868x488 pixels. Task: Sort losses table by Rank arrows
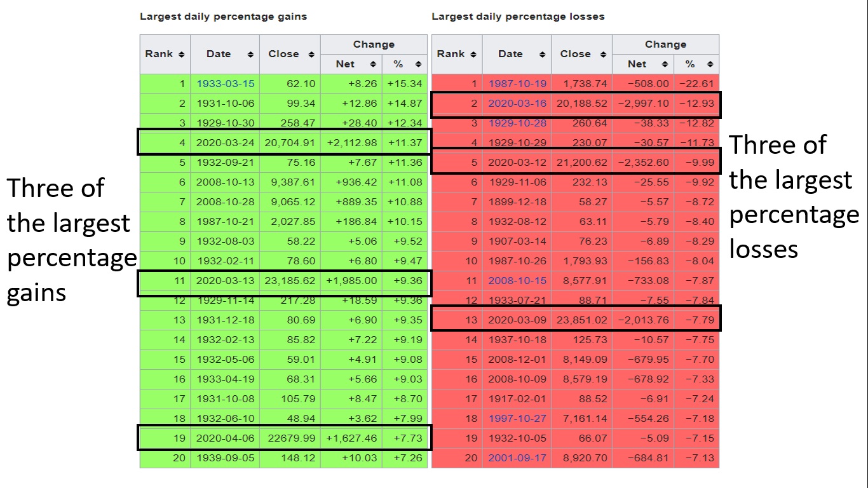474,55
